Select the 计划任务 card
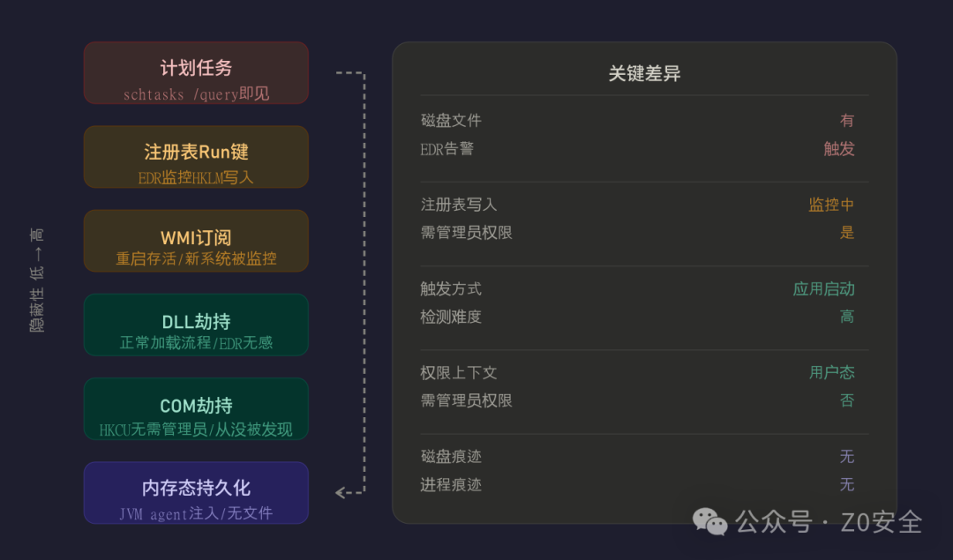 pos(196,73)
